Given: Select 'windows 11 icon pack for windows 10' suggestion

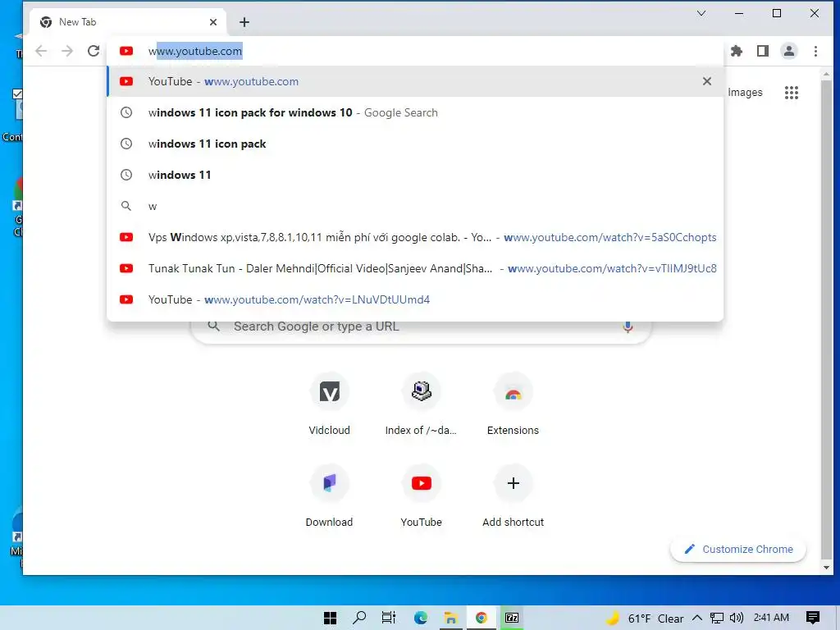Looking at the screenshot, I should tap(415, 112).
